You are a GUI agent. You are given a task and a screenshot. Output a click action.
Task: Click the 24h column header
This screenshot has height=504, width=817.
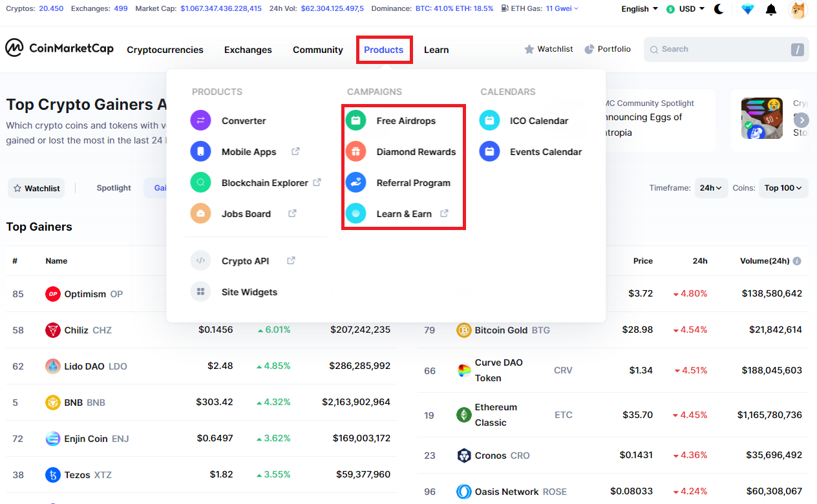pyautogui.click(x=700, y=261)
